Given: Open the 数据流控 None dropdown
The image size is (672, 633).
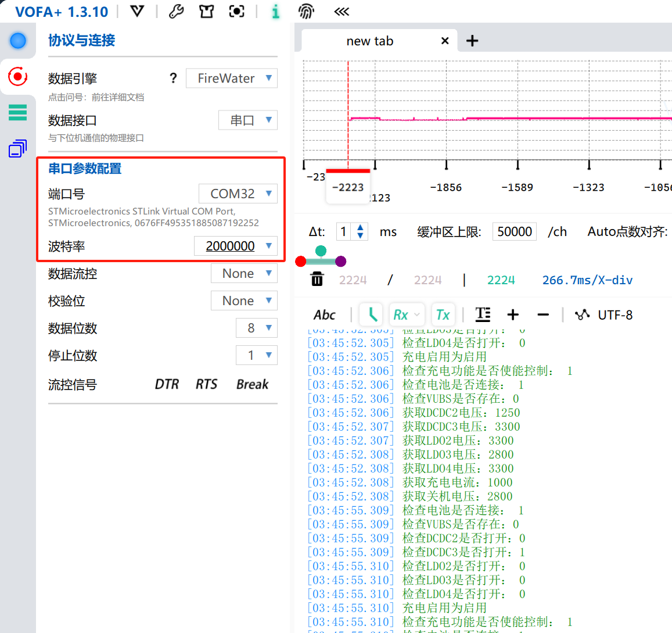Looking at the screenshot, I should click(244, 273).
